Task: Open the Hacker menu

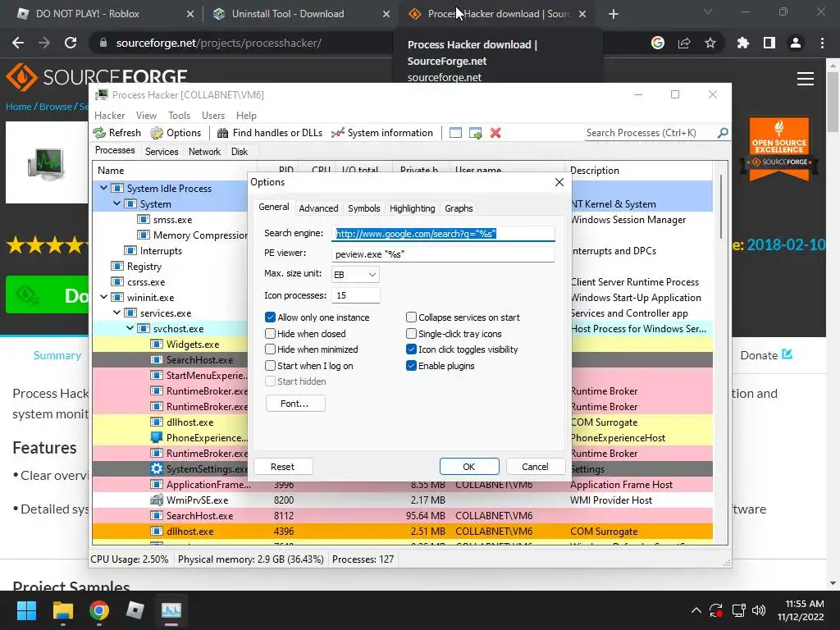Action: click(x=109, y=116)
